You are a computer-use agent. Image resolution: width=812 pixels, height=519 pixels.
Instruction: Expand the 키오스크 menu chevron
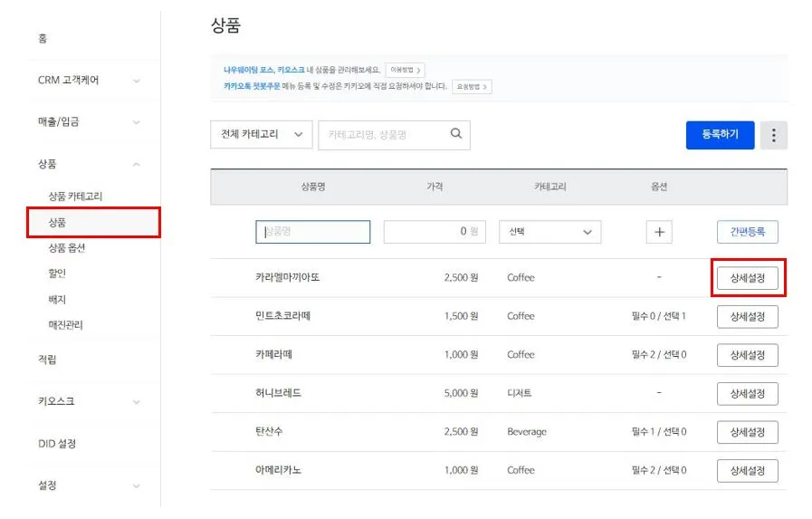point(136,402)
